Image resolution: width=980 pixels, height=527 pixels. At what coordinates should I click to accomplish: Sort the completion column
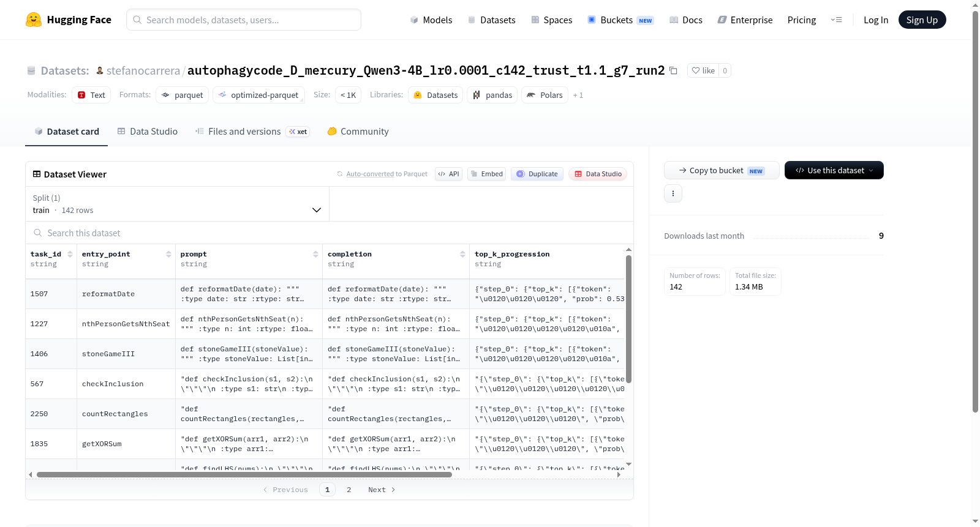click(462, 254)
